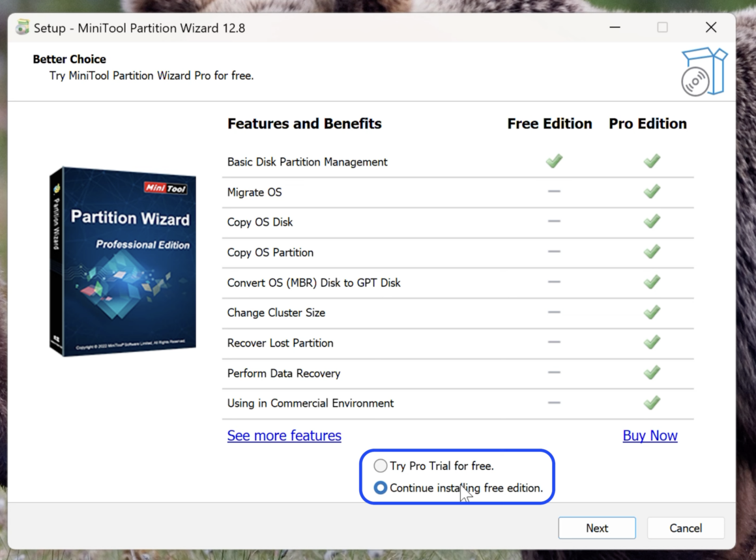Cancel the setup wizard

pyautogui.click(x=686, y=528)
